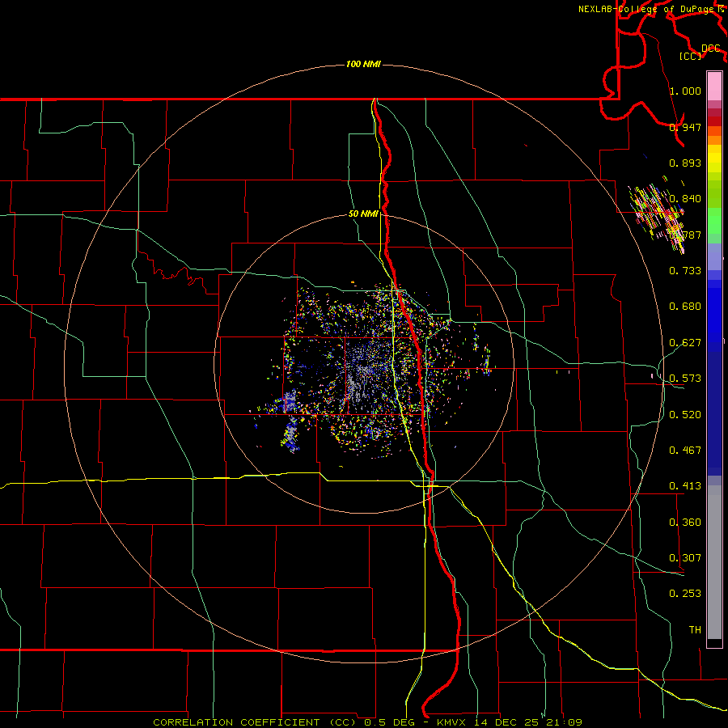Click the 0.627 scale value

coord(685,343)
